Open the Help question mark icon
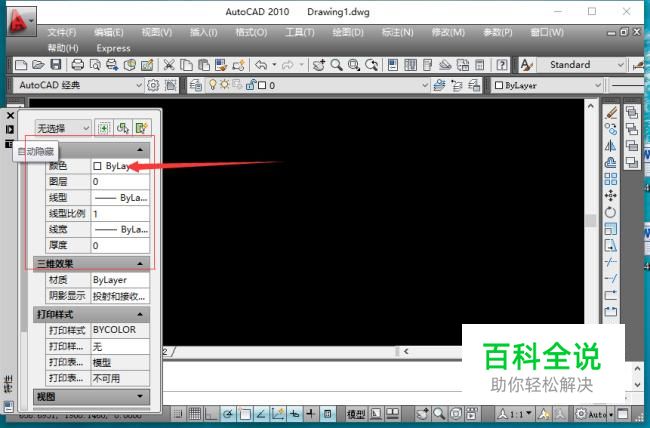The height and width of the screenshot is (428, 650). pos(502,65)
